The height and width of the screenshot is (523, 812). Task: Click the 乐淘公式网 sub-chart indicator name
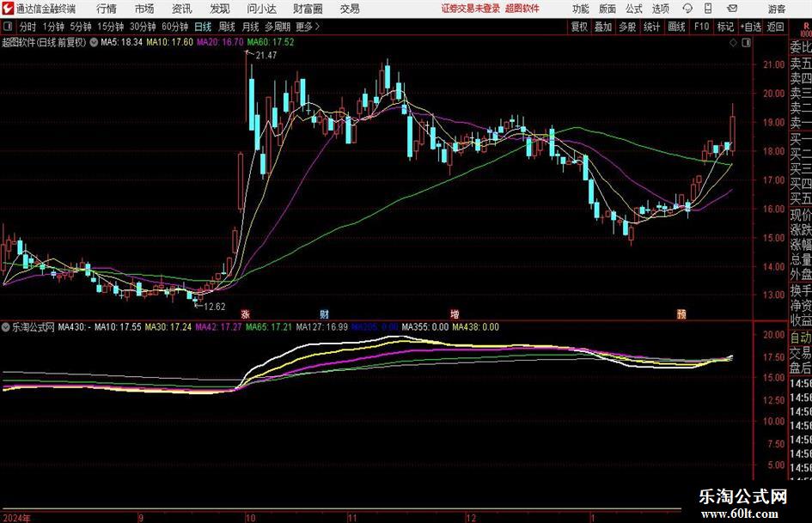[34, 327]
